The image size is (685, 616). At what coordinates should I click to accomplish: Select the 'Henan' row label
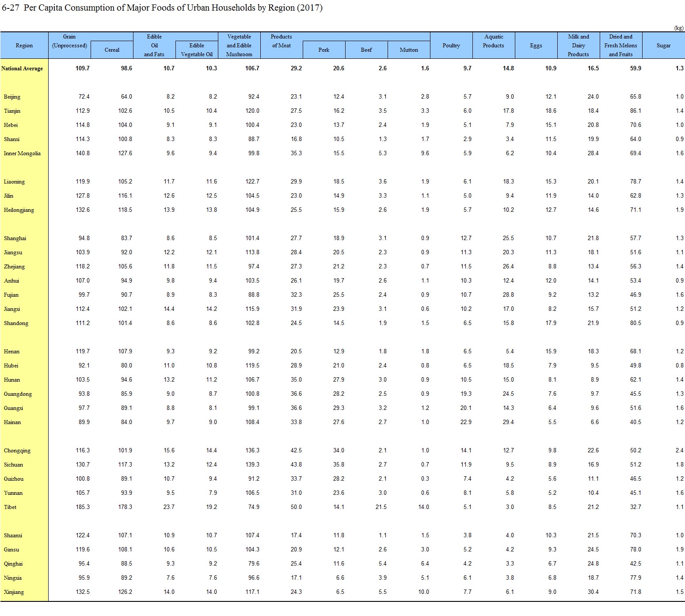pyautogui.click(x=11, y=352)
